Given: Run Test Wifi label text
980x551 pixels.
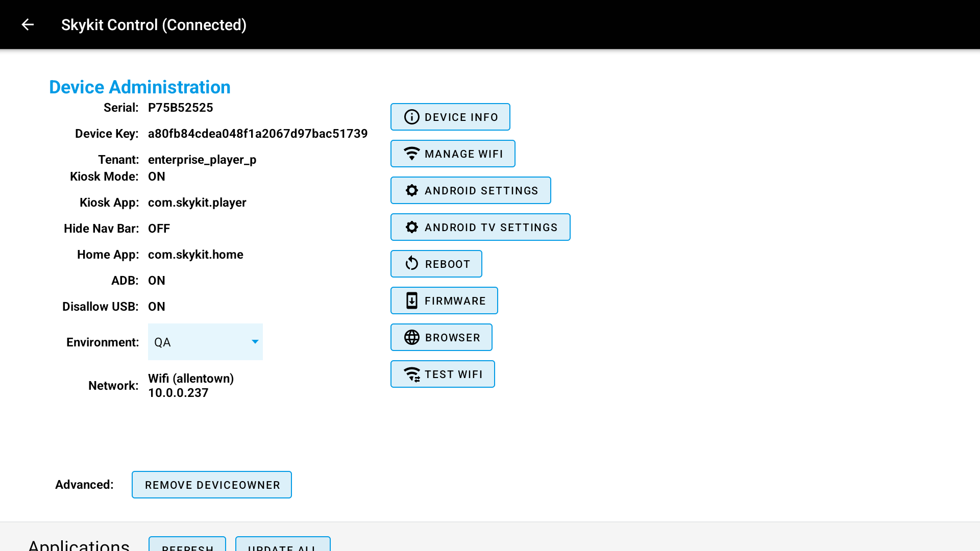Looking at the screenshot, I should click(454, 374).
